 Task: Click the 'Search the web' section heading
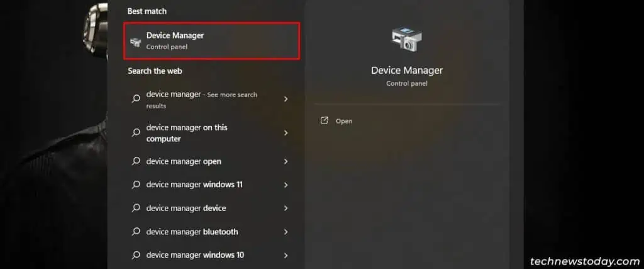click(155, 71)
